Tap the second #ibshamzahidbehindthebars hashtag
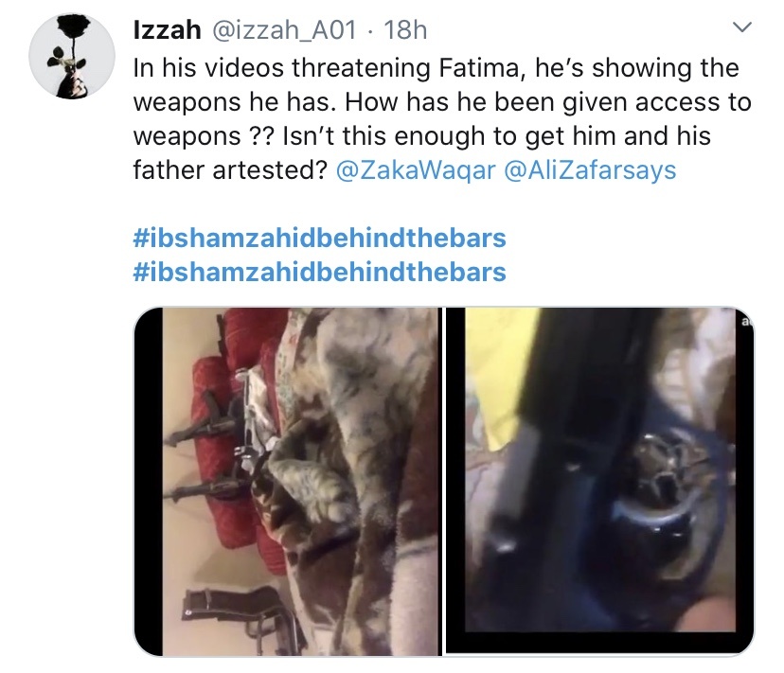Image resolution: width=784 pixels, height=673 pixels. pos(319,273)
